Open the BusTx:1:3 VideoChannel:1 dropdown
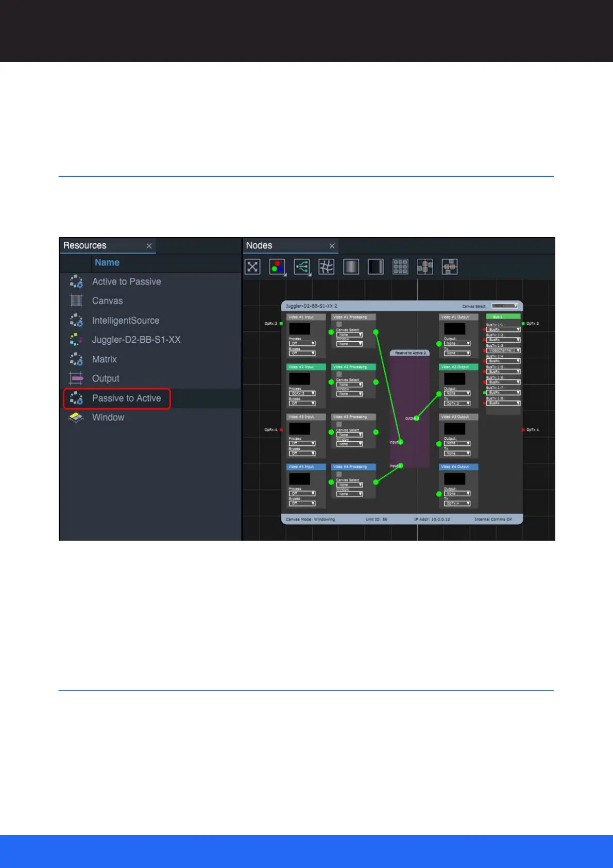This screenshot has width=613, height=868. pyautogui.click(x=504, y=350)
